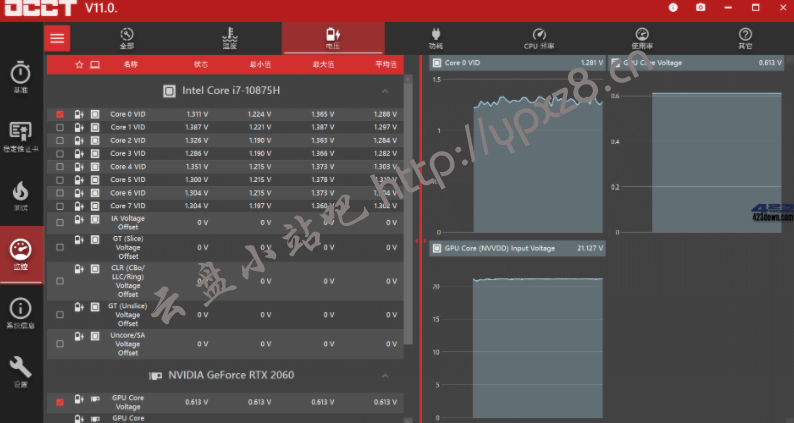The height and width of the screenshot is (423, 794).
Task: Click the camera screenshot icon in title bar
Action: click(x=700, y=8)
